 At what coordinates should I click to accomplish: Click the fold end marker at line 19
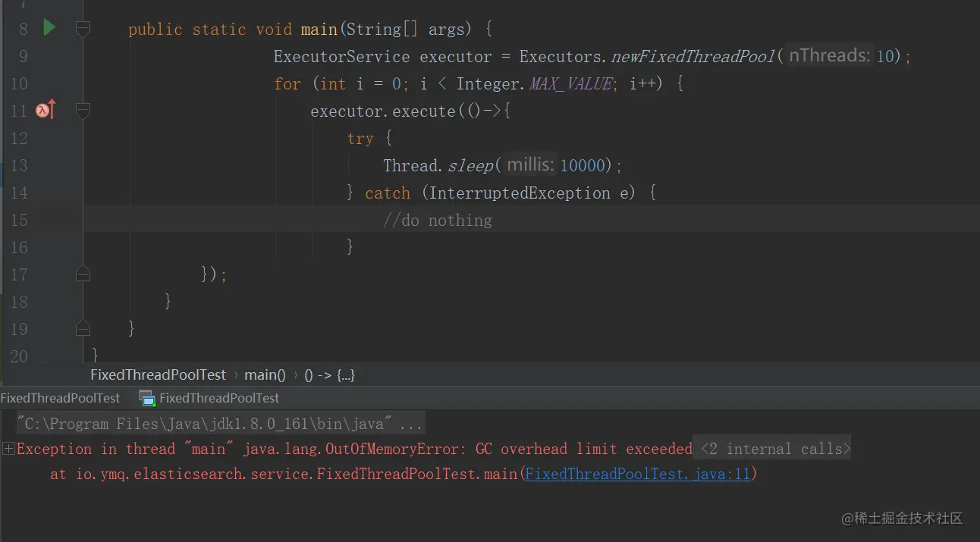point(83,328)
